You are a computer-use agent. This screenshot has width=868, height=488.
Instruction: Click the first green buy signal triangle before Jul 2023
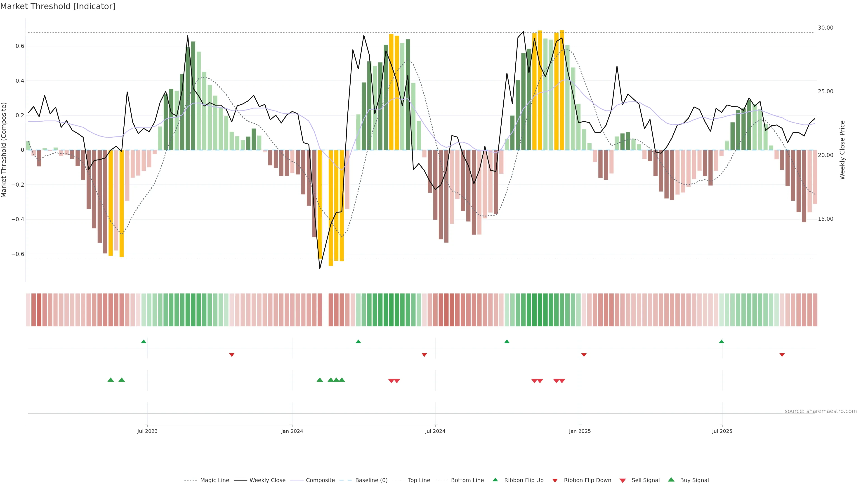[111, 380]
